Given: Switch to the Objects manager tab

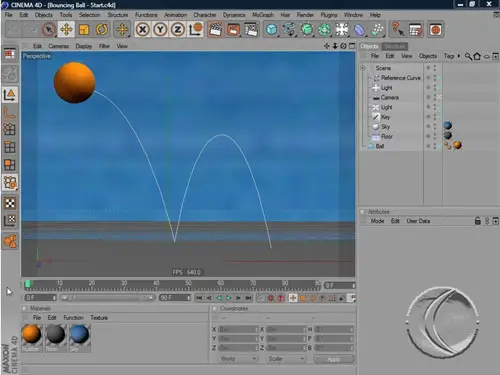Looking at the screenshot, I should click(x=370, y=46).
